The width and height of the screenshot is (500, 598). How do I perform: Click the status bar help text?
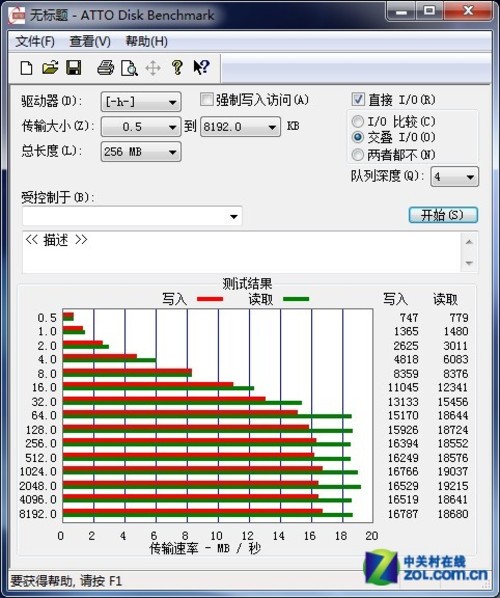click(66, 581)
